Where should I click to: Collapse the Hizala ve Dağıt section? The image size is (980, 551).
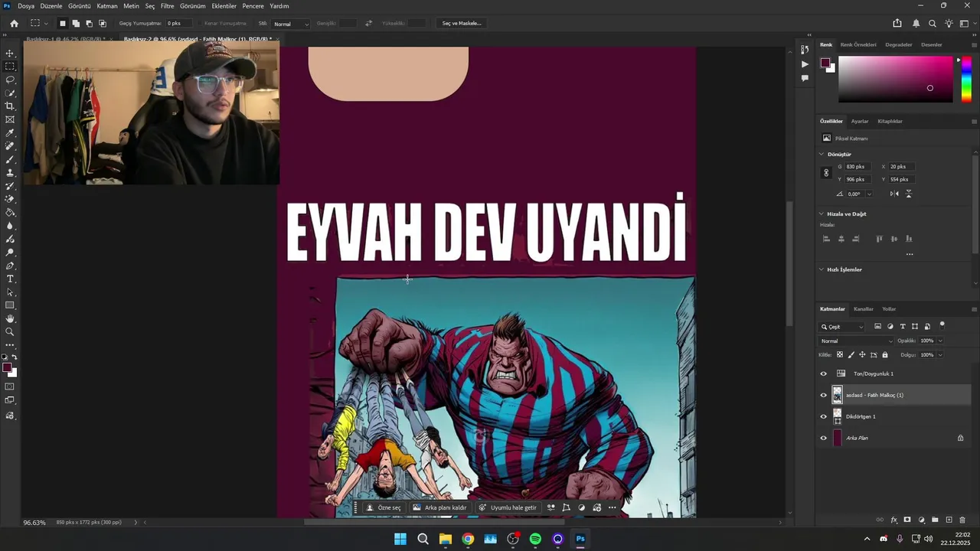(x=822, y=214)
